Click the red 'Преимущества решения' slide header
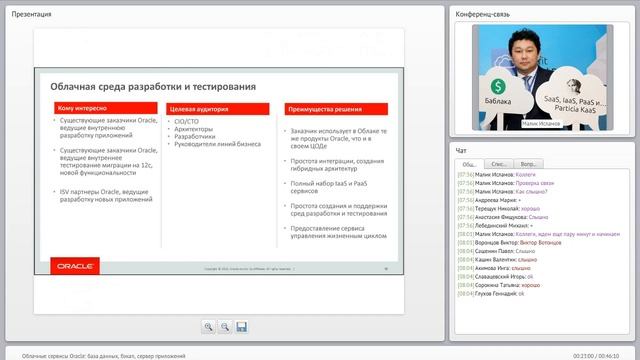The height and width of the screenshot is (360, 640). [336, 109]
